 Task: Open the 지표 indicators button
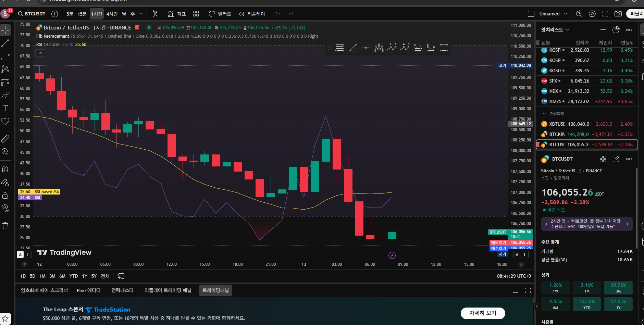pos(177,14)
